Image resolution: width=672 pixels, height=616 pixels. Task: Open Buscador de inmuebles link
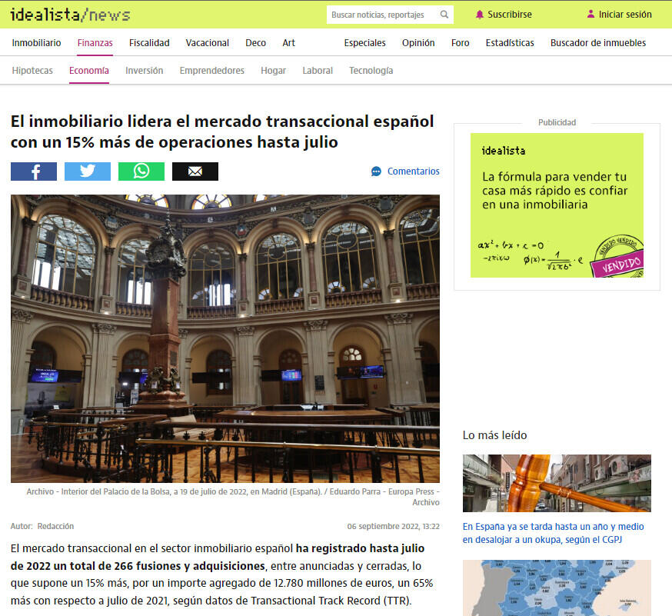coord(597,43)
